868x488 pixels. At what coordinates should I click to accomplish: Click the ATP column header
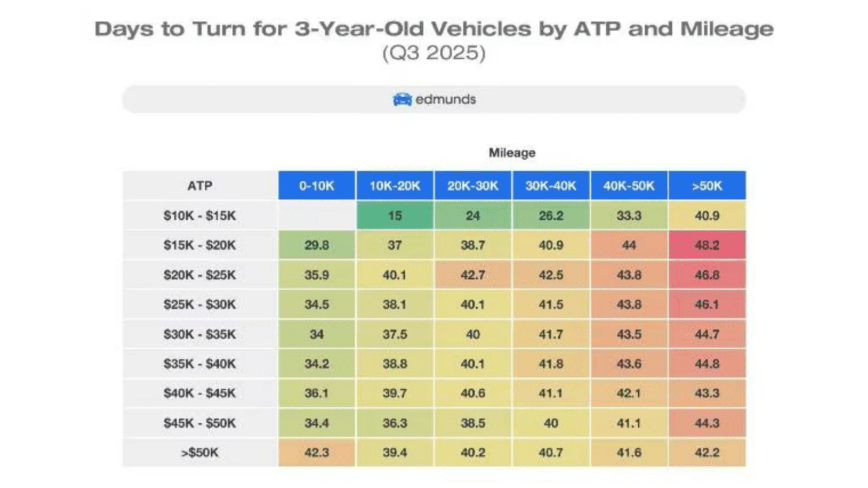[200, 186]
